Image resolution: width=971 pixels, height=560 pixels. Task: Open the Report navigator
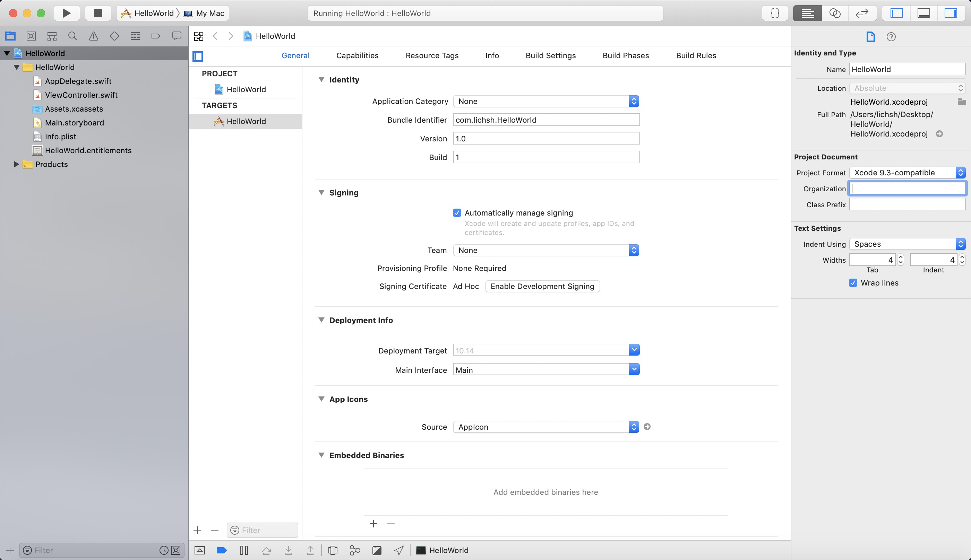[177, 36]
